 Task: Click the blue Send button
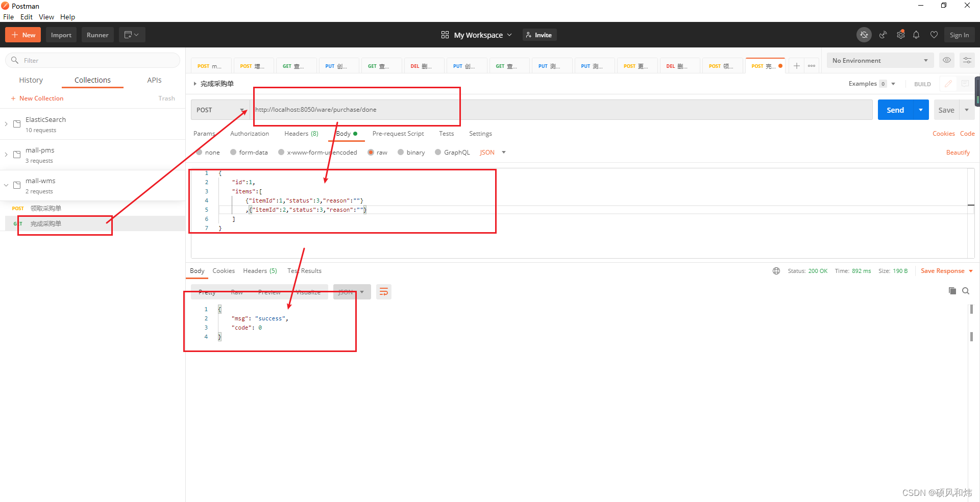(x=895, y=110)
